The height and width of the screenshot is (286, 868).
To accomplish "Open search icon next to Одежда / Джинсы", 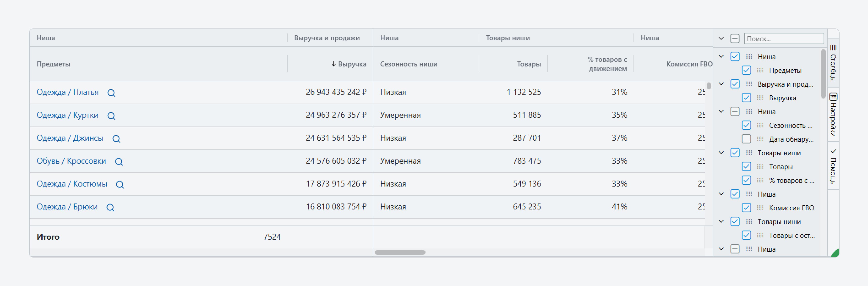I will tap(116, 139).
